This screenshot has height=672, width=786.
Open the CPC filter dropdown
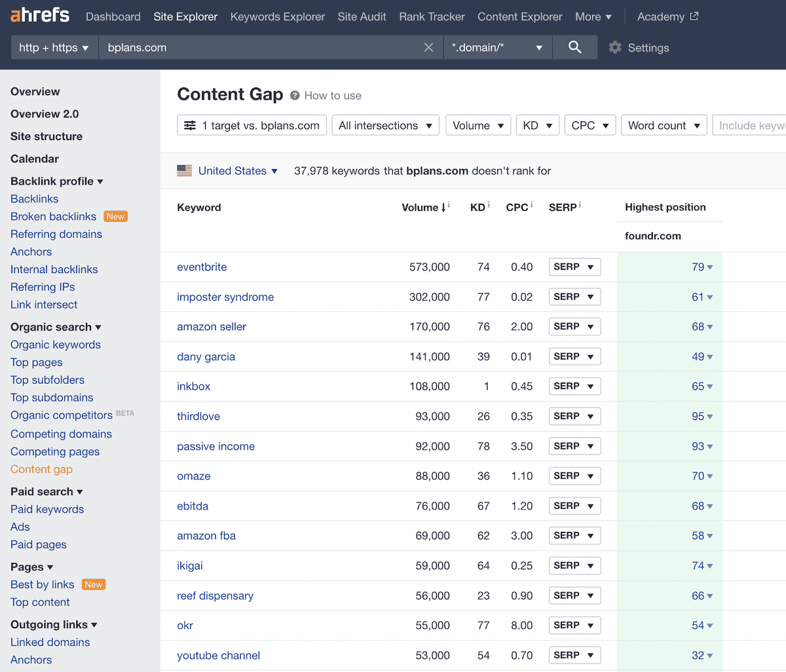point(590,125)
